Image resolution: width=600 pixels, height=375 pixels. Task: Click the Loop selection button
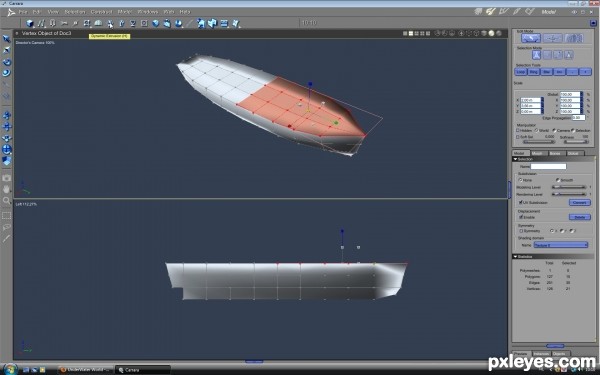(x=521, y=72)
